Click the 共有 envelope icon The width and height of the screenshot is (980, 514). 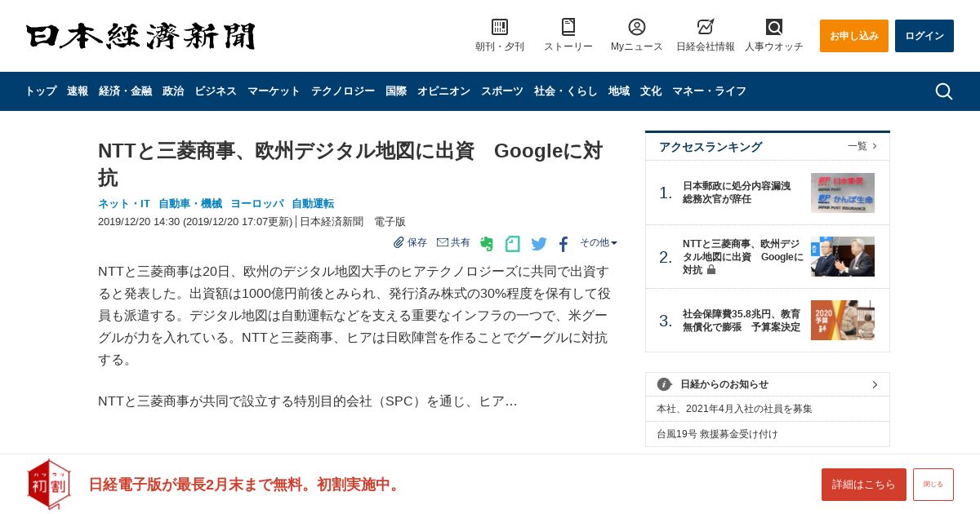click(443, 242)
